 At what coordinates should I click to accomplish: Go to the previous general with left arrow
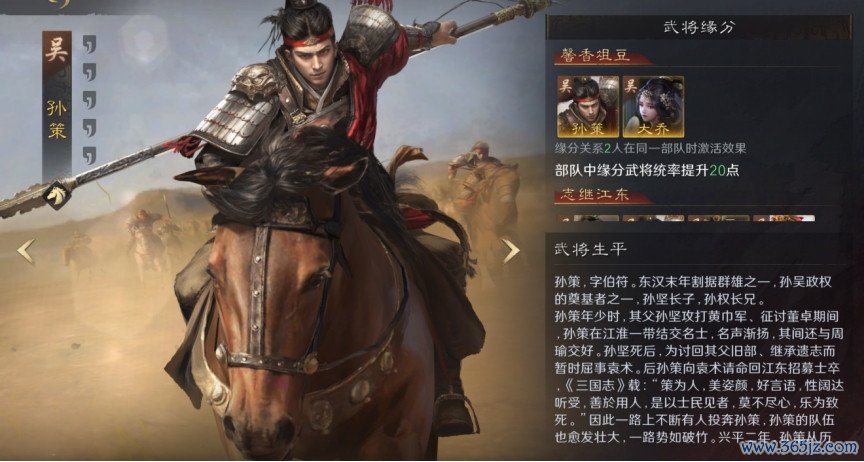25,251
